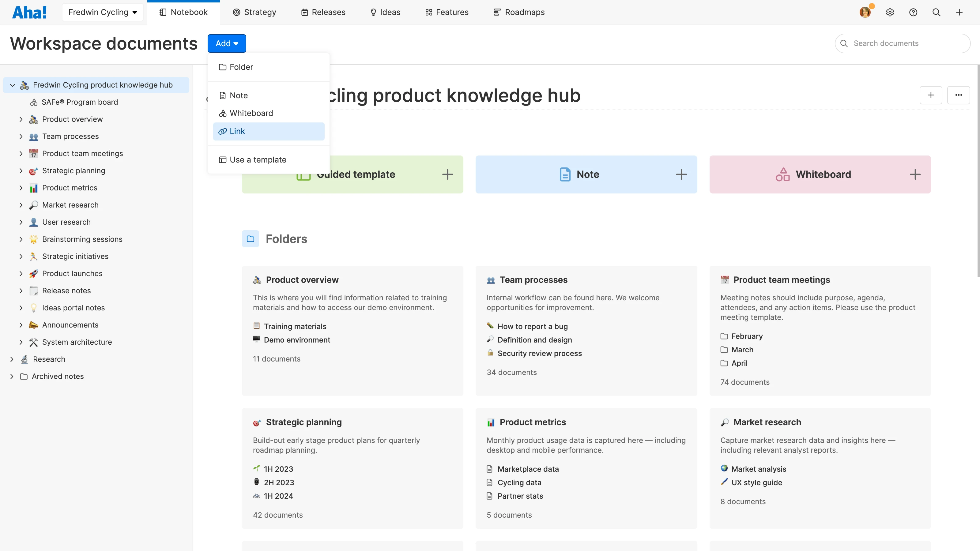The image size is (980, 551).
Task: Click the search magnifying glass icon
Action: pos(936,12)
